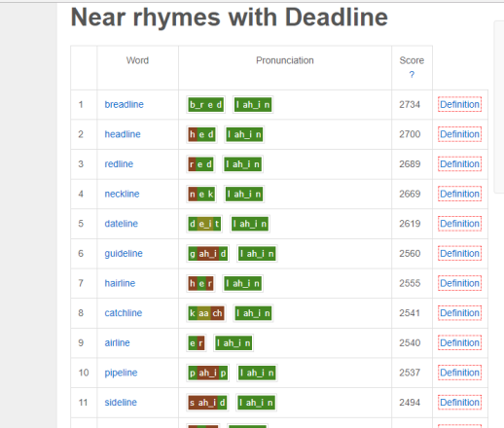504x428 pixels.
Task: Show Definition for neckline
Action: pos(459,194)
